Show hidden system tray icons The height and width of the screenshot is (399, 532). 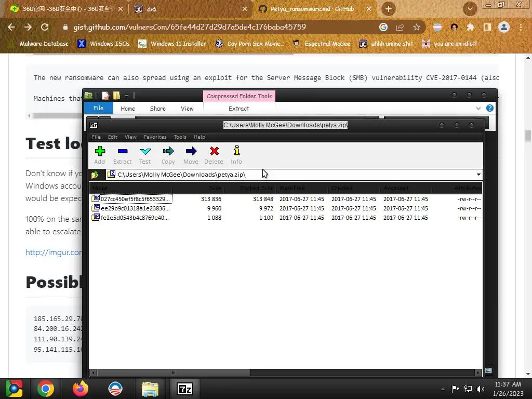[443, 389]
